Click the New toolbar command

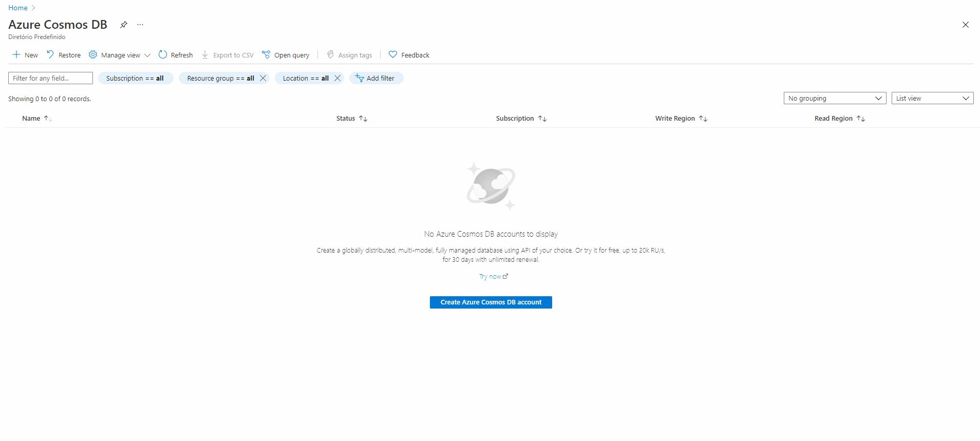[x=25, y=55]
